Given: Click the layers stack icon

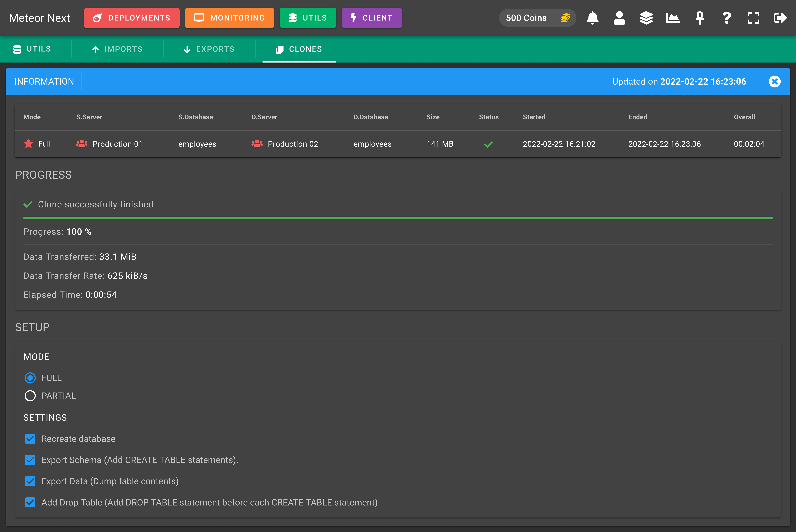Looking at the screenshot, I should tap(646, 18).
